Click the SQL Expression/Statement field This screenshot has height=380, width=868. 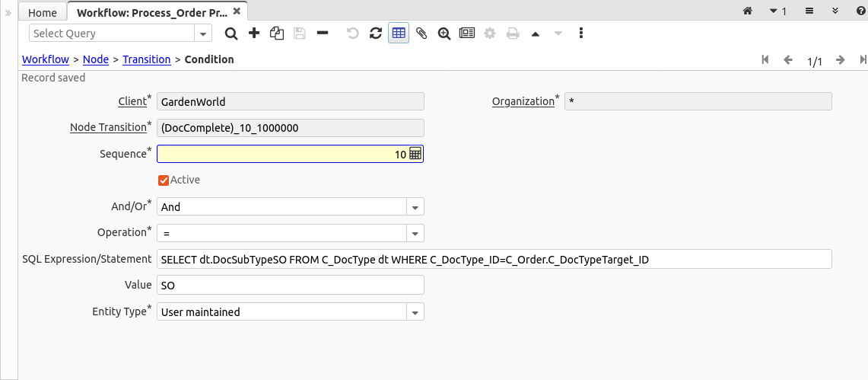point(494,260)
